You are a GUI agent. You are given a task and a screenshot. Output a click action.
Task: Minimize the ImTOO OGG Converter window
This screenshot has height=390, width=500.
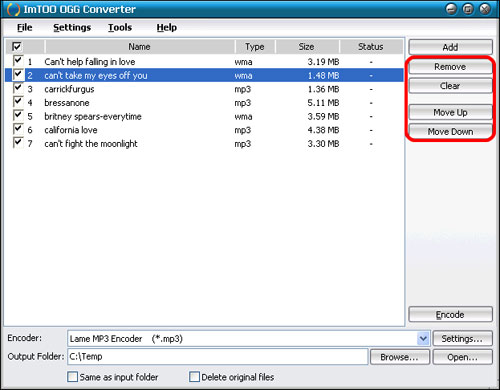pos(451,9)
